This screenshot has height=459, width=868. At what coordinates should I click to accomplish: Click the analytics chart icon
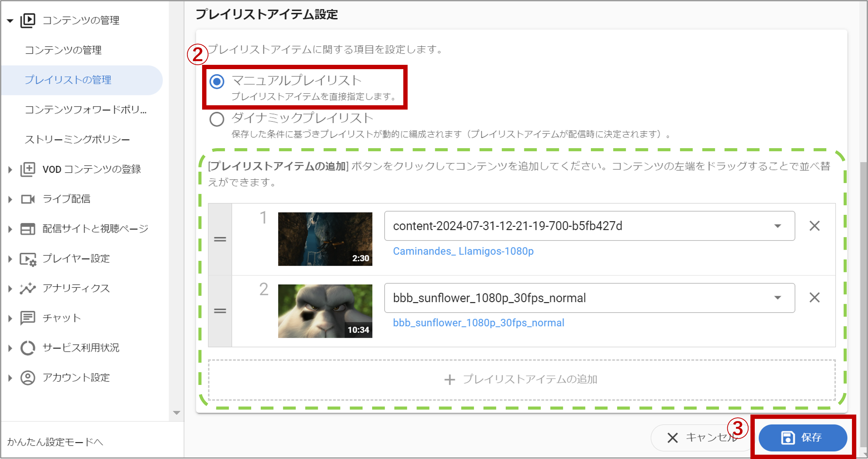pos(28,289)
